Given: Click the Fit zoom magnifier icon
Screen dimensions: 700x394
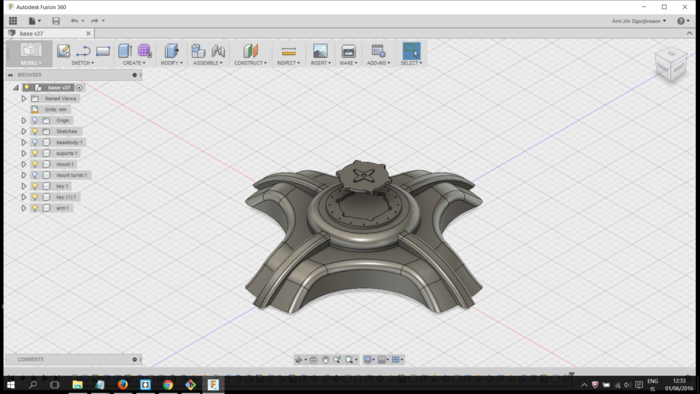Looking at the screenshot, I should 349,360.
